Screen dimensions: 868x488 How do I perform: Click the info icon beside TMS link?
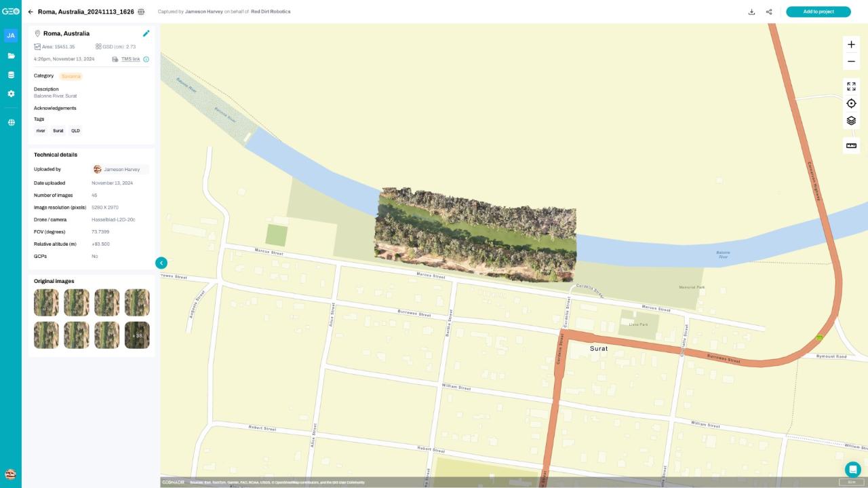[146, 59]
